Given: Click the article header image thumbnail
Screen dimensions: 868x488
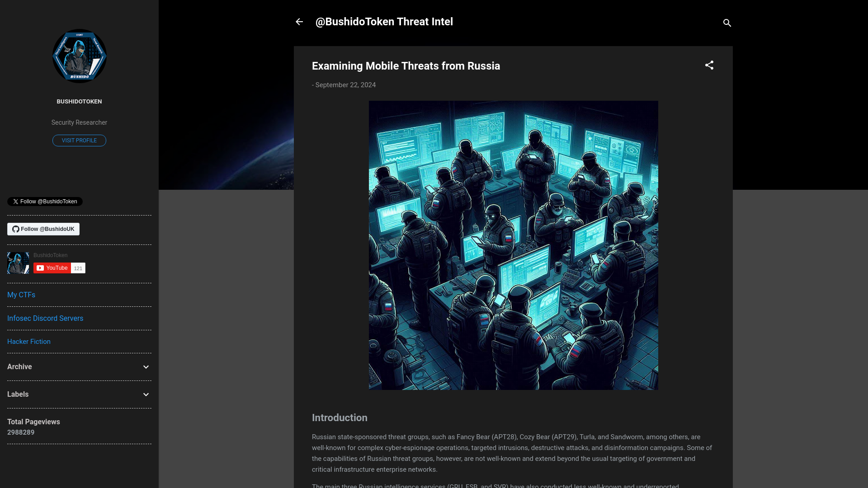Looking at the screenshot, I should tap(513, 245).
